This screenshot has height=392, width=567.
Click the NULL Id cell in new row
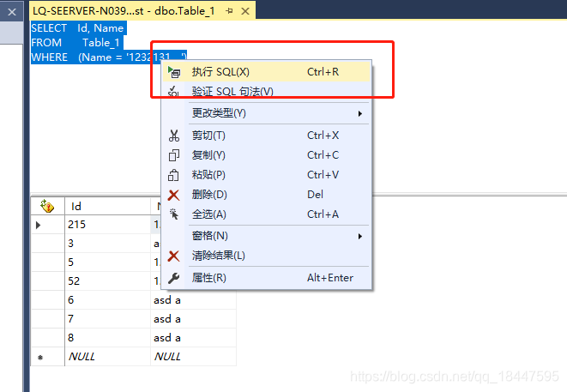point(107,357)
